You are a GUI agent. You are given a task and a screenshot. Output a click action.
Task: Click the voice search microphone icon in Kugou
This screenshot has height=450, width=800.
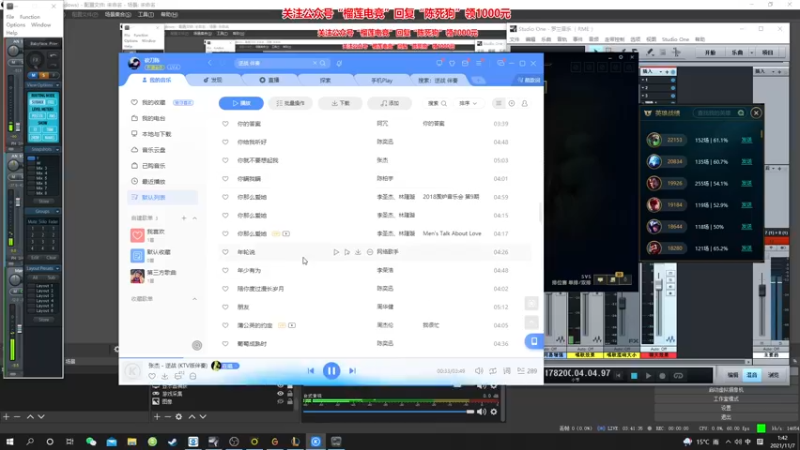[x=339, y=63]
